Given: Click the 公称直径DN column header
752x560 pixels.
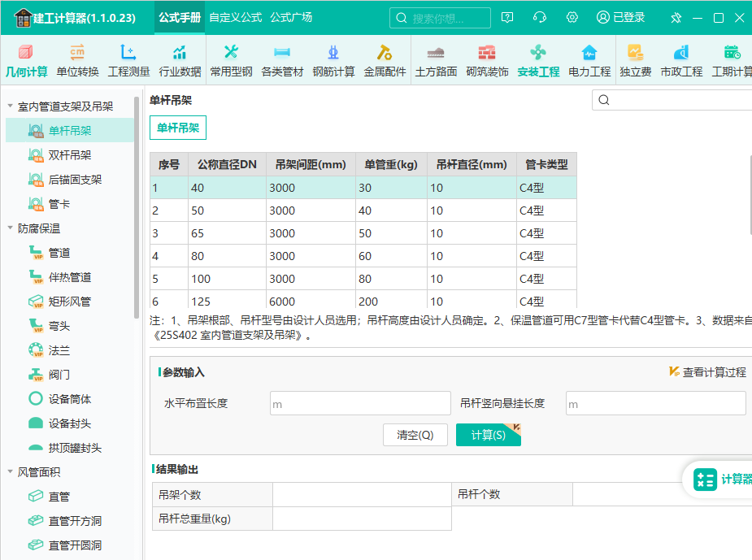Looking at the screenshot, I should (x=228, y=164).
